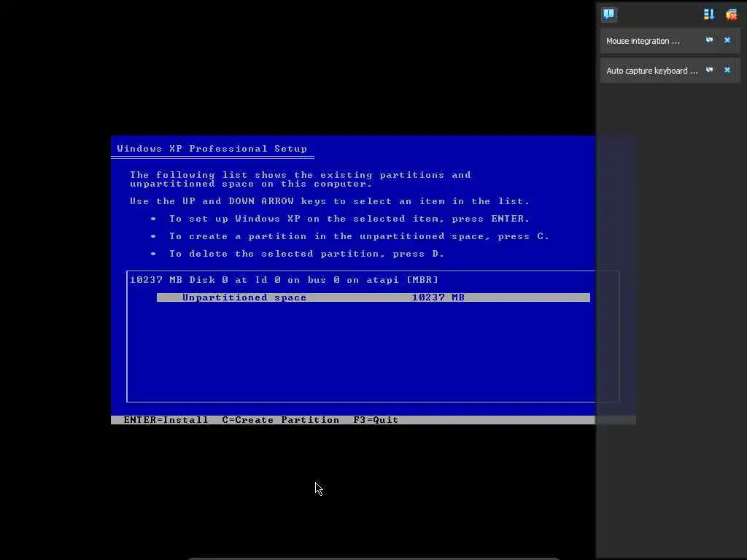Suppress future Auto capture keyboard notifications
Screen dimensions: 747x560
[x=709, y=71]
